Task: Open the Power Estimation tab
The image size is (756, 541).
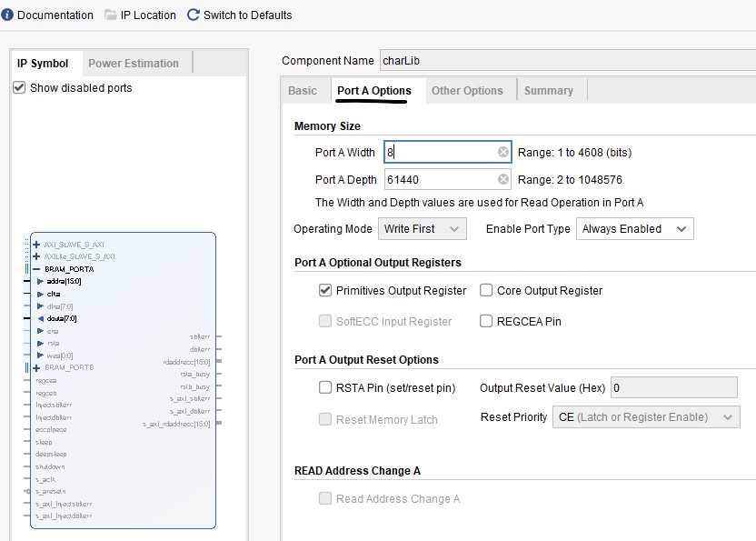Action: pos(134,63)
